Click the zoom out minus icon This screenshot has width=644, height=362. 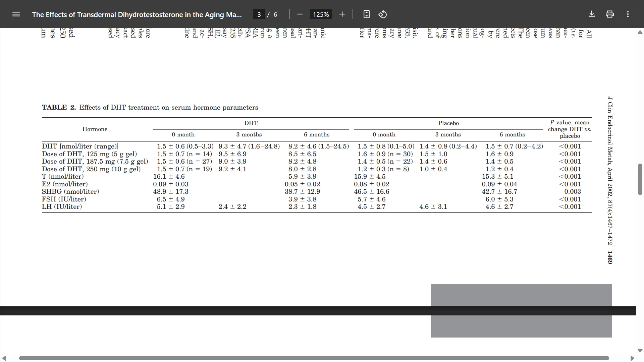click(300, 14)
